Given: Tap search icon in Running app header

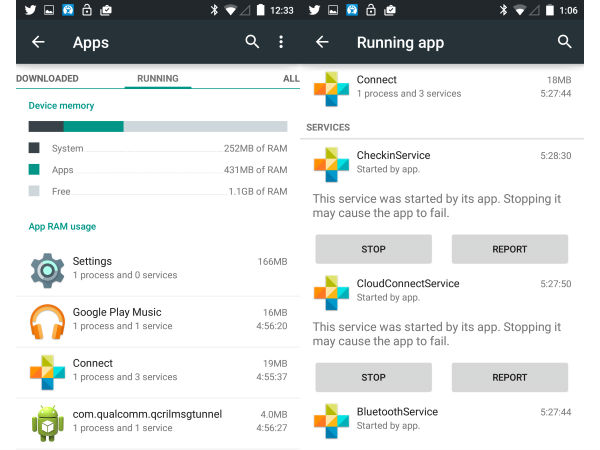Looking at the screenshot, I should [x=565, y=42].
